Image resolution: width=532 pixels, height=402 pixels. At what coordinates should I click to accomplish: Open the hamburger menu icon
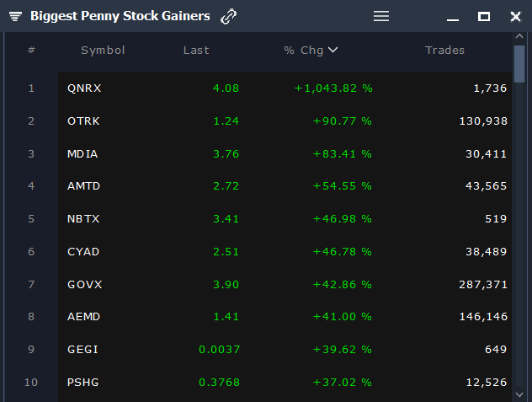(x=381, y=16)
